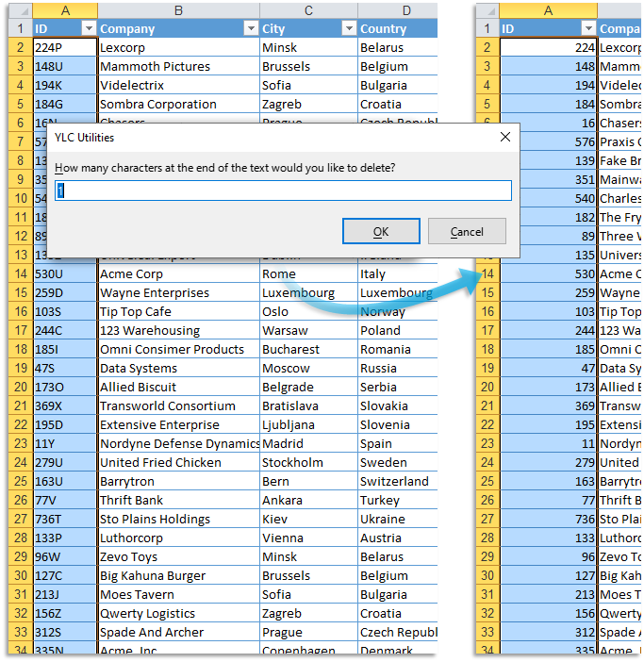This screenshot has height=662, width=644.
Task: Select the Moscow cell
Action: (308, 368)
